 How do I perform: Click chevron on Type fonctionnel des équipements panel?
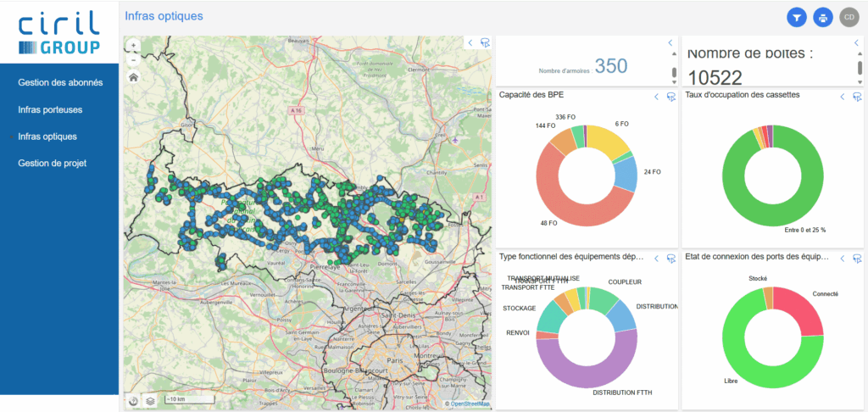tap(657, 259)
